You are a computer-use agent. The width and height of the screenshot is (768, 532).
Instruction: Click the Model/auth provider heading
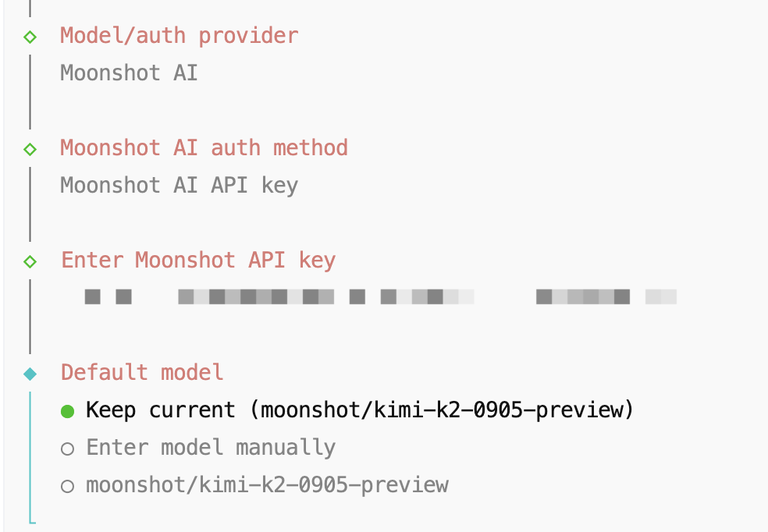[x=180, y=36]
